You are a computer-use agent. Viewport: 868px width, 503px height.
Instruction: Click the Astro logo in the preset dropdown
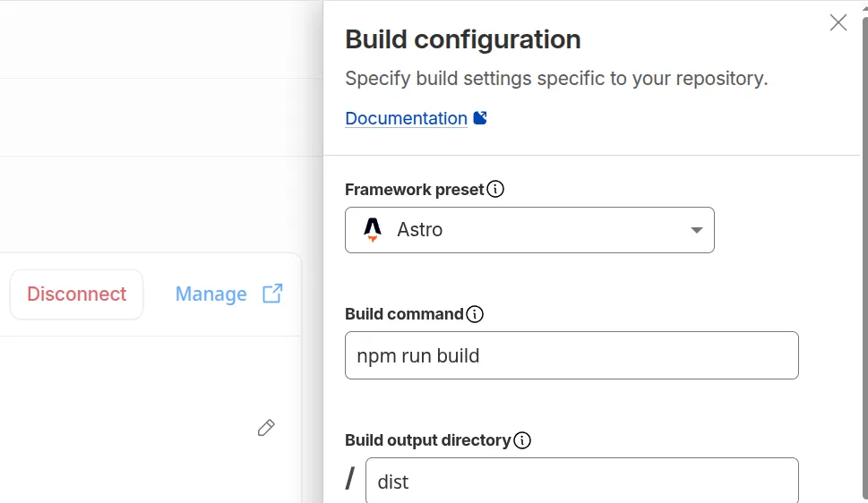(x=373, y=230)
